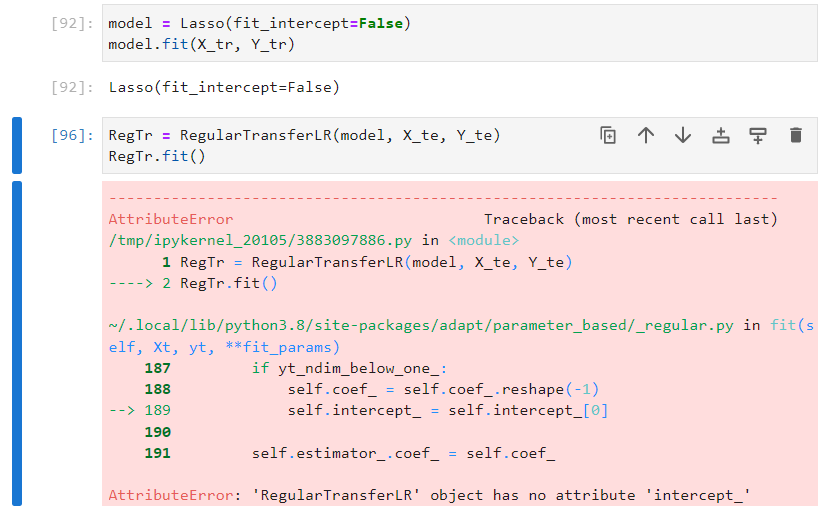The image size is (827, 510).
Task: Click the final AttributeError message line
Action: coord(429,495)
